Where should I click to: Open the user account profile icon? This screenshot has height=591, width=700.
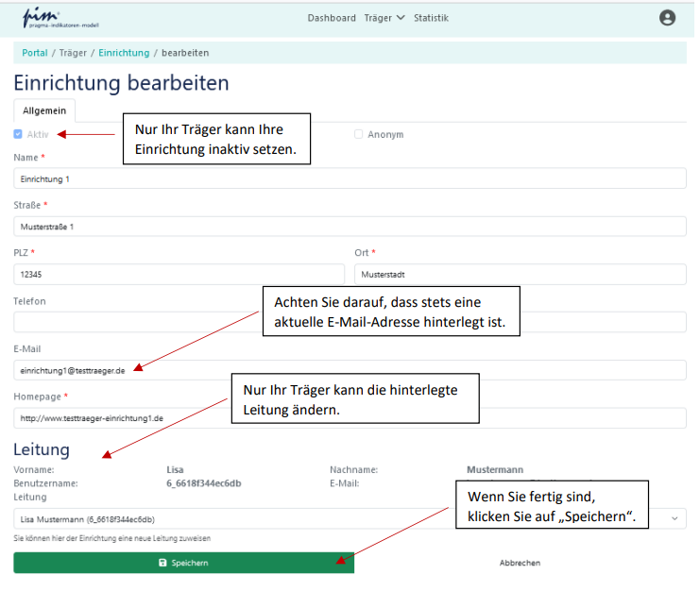coord(667,18)
